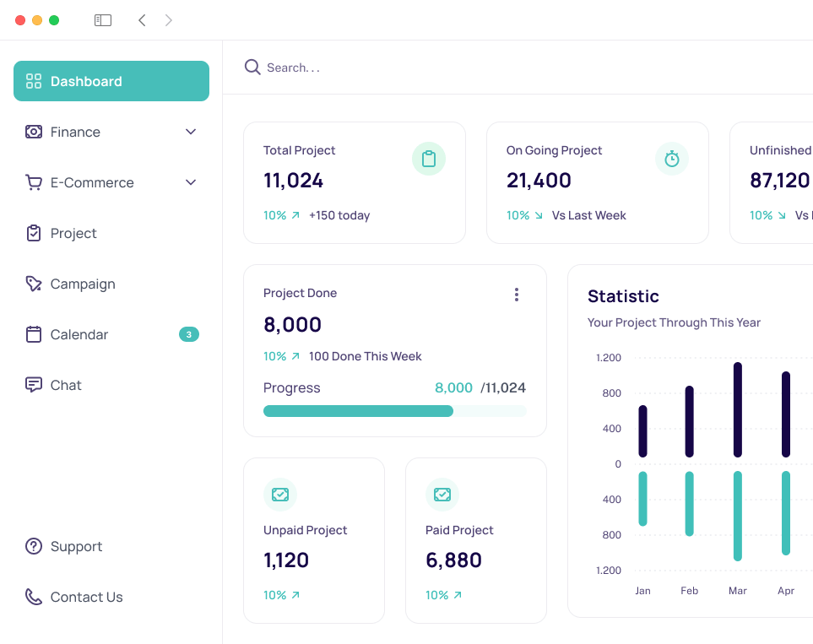Click the Unpaid Project money icon
The width and height of the screenshot is (813, 644).
click(x=280, y=495)
